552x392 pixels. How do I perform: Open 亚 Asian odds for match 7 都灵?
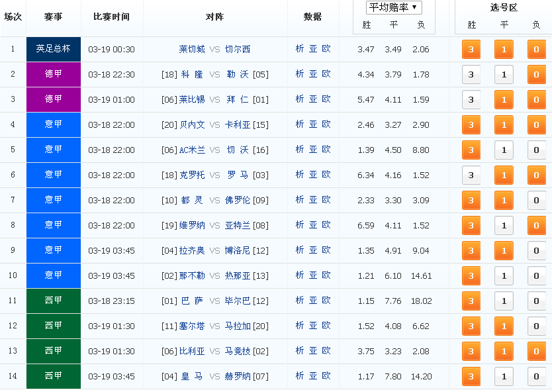click(313, 200)
